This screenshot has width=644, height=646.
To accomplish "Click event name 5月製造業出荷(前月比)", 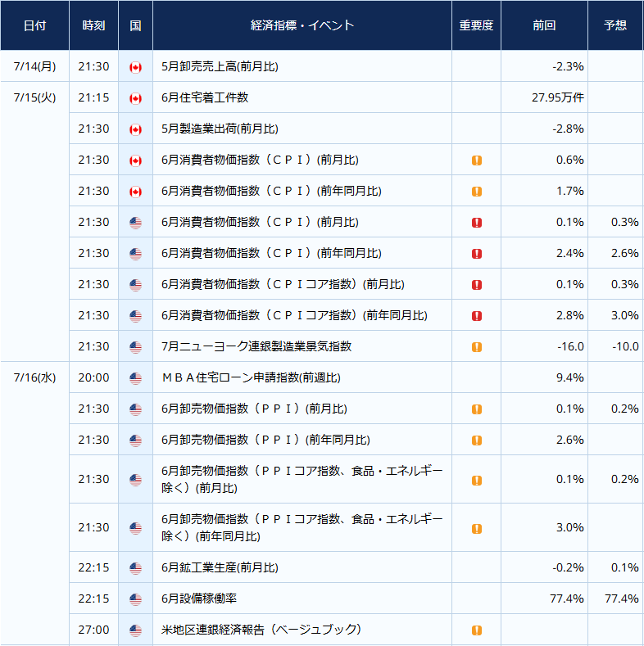I will 220,129.
